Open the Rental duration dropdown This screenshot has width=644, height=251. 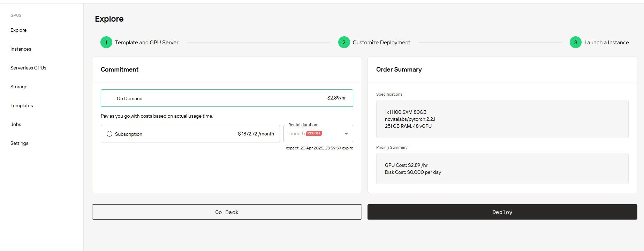pyautogui.click(x=318, y=133)
